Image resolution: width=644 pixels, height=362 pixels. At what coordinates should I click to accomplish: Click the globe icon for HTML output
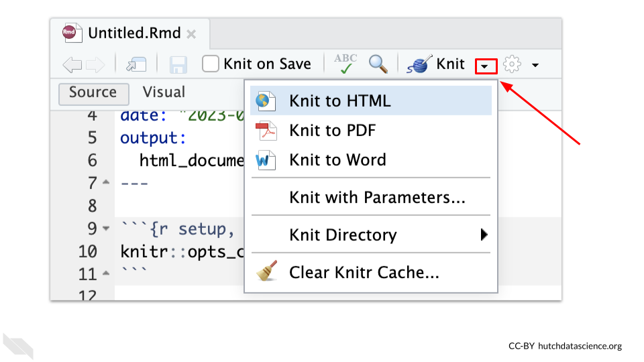tap(266, 101)
